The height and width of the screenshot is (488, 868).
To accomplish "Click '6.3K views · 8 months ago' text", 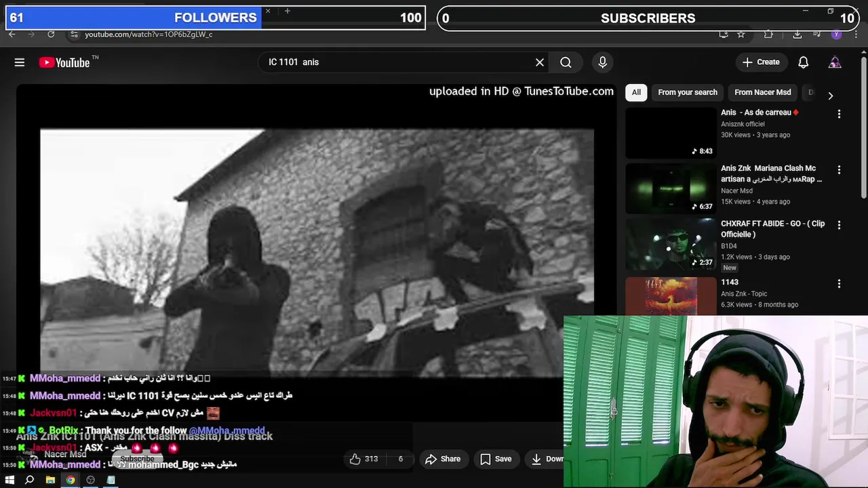I will point(759,304).
